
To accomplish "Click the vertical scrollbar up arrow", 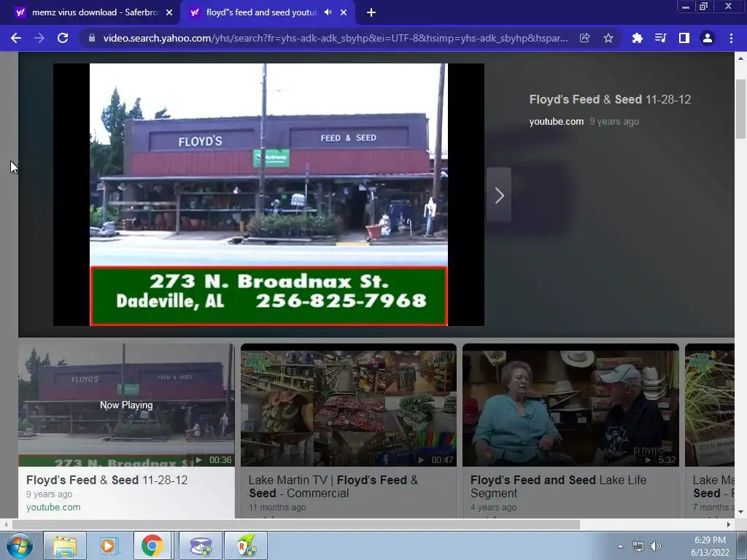I will [x=740, y=58].
